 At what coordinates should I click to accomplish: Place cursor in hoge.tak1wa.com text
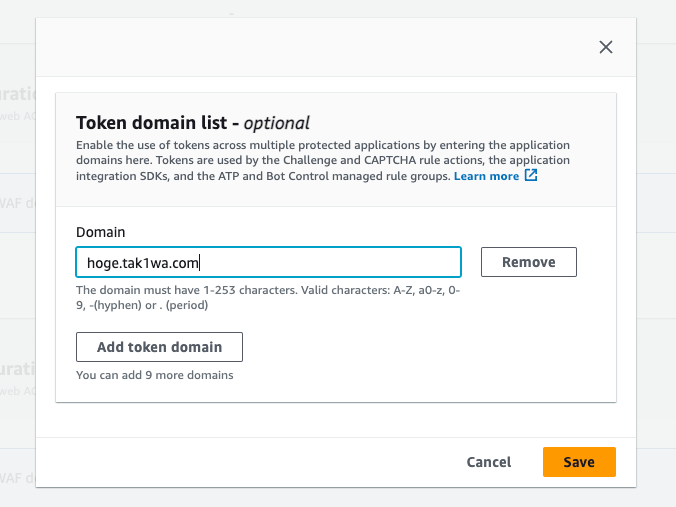click(142, 263)
